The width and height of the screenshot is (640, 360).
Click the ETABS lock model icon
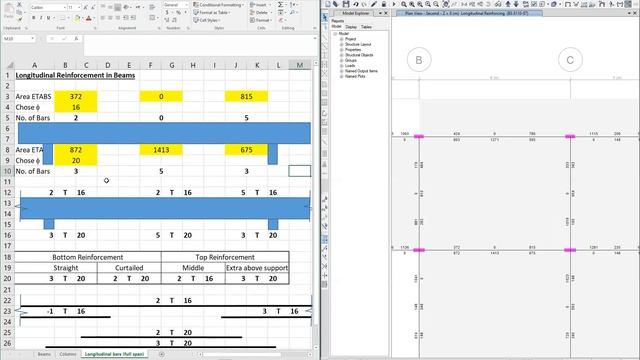[384, 4]
